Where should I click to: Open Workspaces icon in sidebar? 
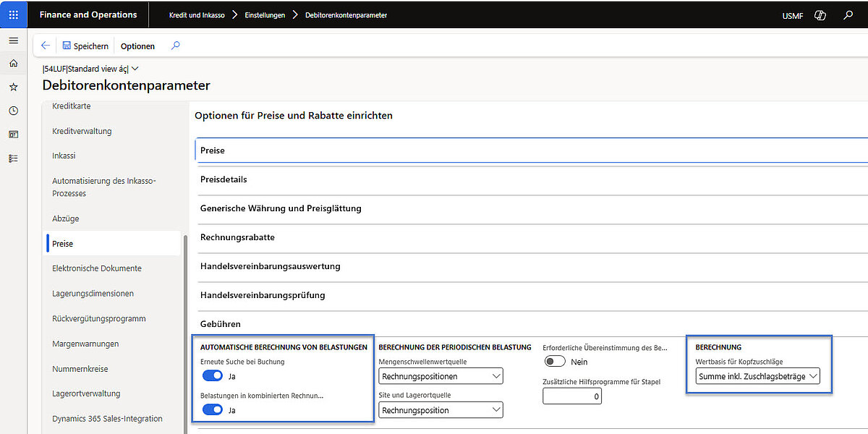(13, 135)
